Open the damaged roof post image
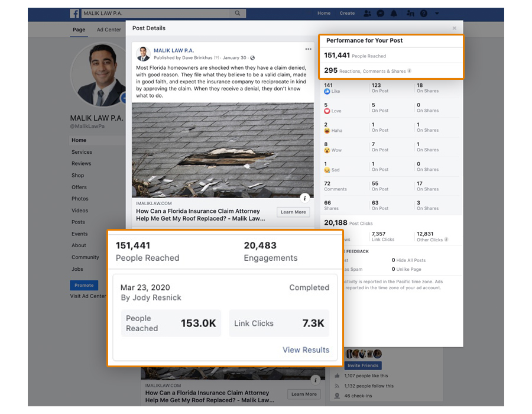This screenshot has height=414, width=532. 223,150
